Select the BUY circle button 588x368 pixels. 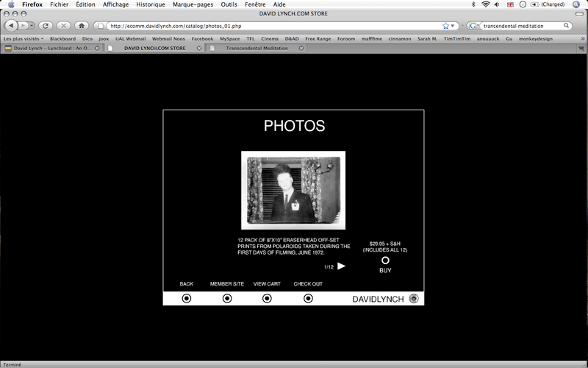pos(385,261)
